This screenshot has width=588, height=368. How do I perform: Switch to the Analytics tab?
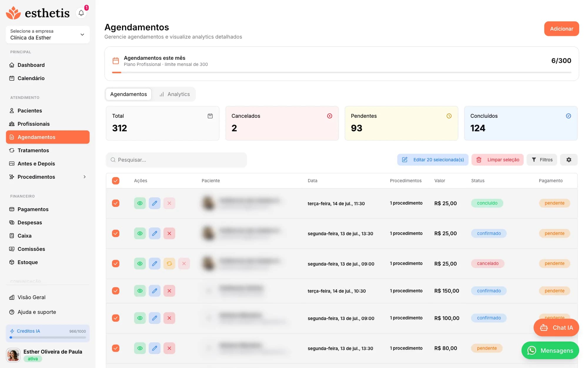(175, 94)
